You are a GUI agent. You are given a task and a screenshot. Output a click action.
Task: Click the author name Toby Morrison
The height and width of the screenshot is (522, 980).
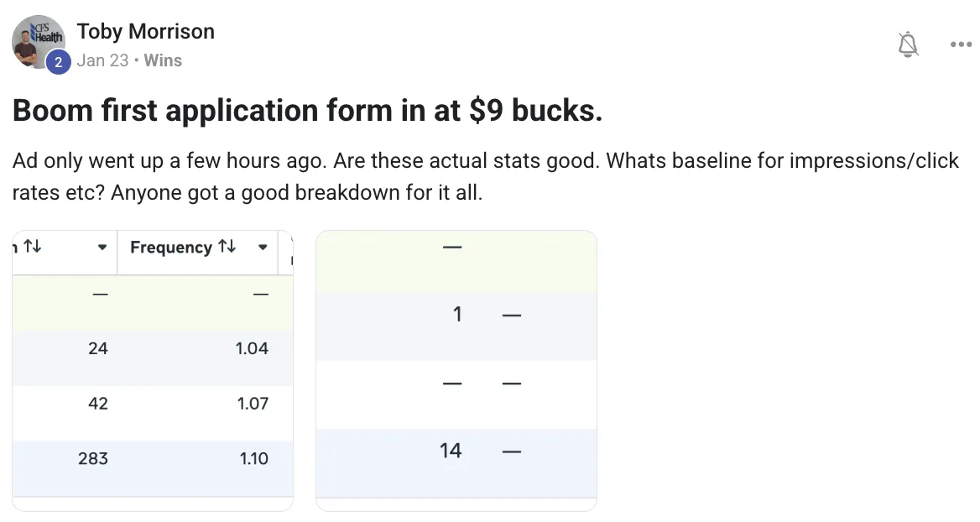145,32
